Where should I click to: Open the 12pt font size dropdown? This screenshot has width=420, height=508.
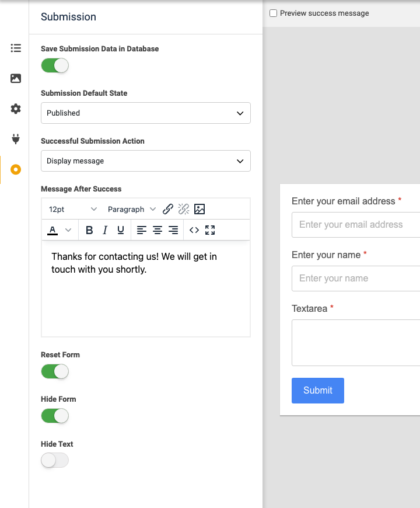point(72,209)
